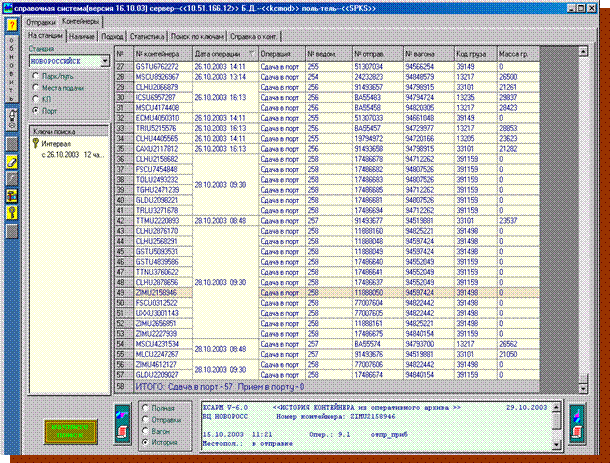Click the "№ отправ." column header

point(378,54)
